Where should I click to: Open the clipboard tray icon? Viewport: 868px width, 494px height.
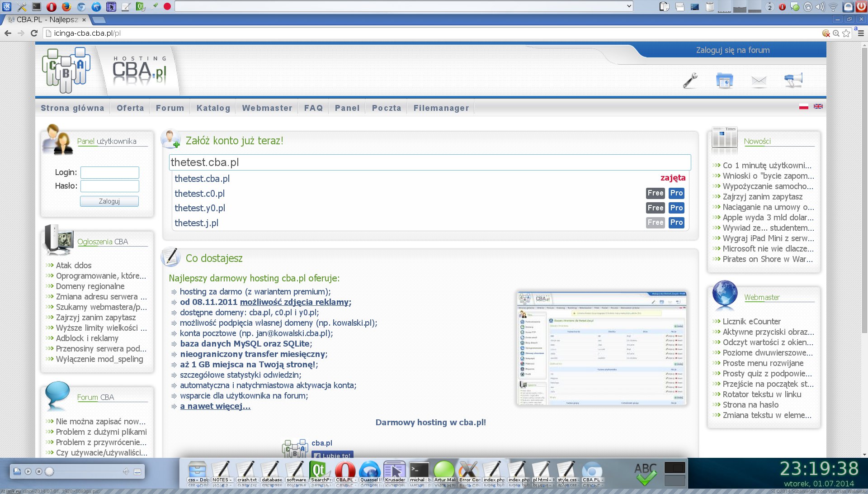click(x=664, y=6)
